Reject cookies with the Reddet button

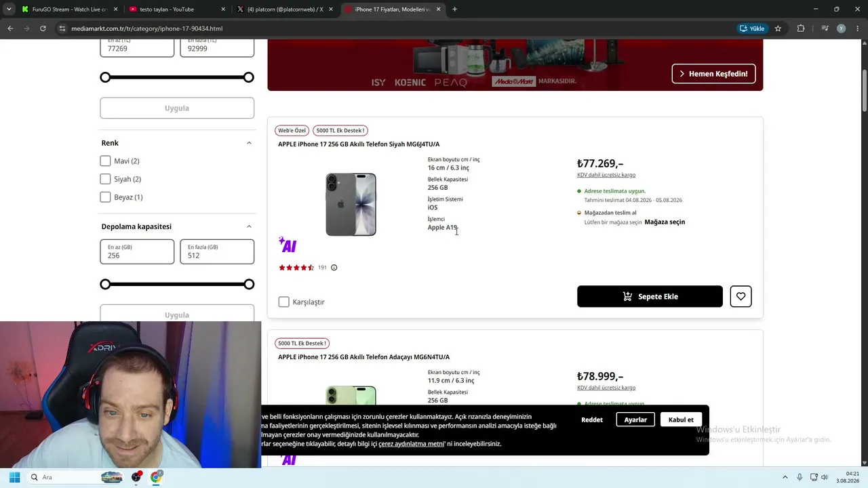(x=592, y=420)
